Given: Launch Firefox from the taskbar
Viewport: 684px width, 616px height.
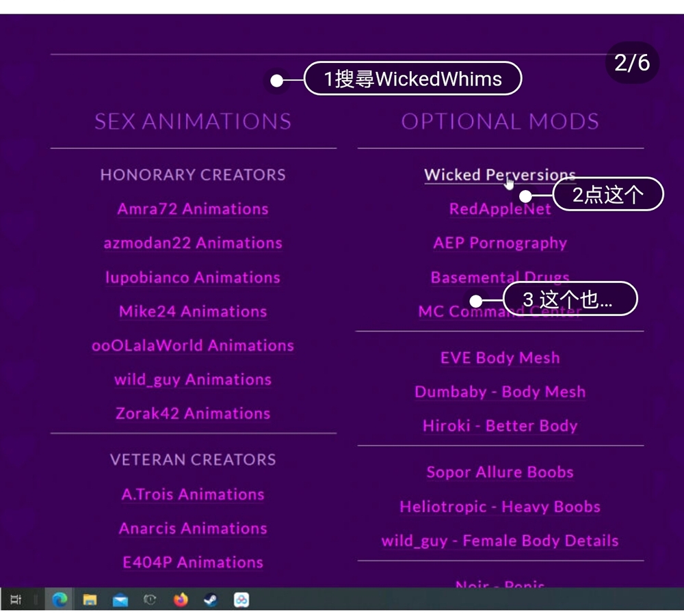Looking at the screenshot, I should click(x=181, y=600).
